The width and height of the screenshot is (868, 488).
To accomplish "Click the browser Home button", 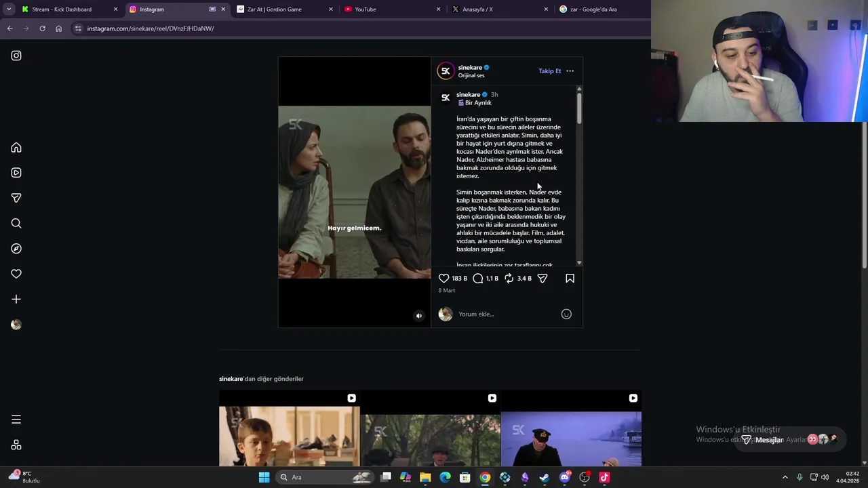I will pos(58,28).
